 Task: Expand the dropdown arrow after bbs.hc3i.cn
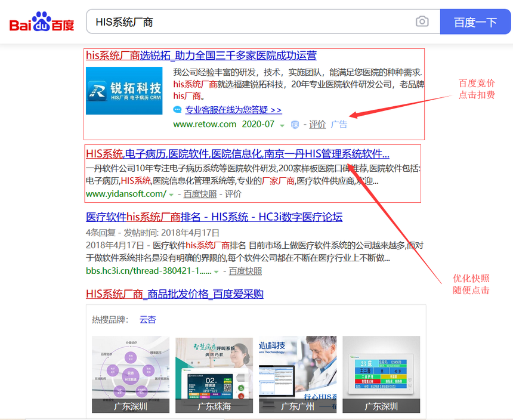(217, 272)
